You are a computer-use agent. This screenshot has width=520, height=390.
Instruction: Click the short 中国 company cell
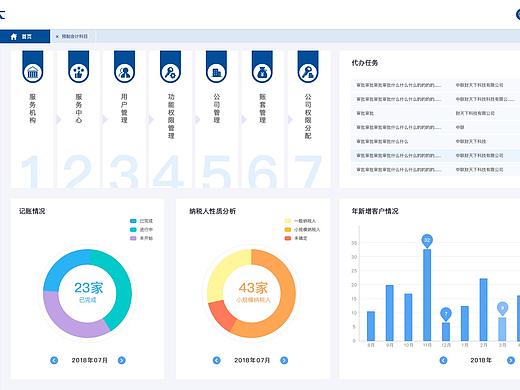coord(460,127)
